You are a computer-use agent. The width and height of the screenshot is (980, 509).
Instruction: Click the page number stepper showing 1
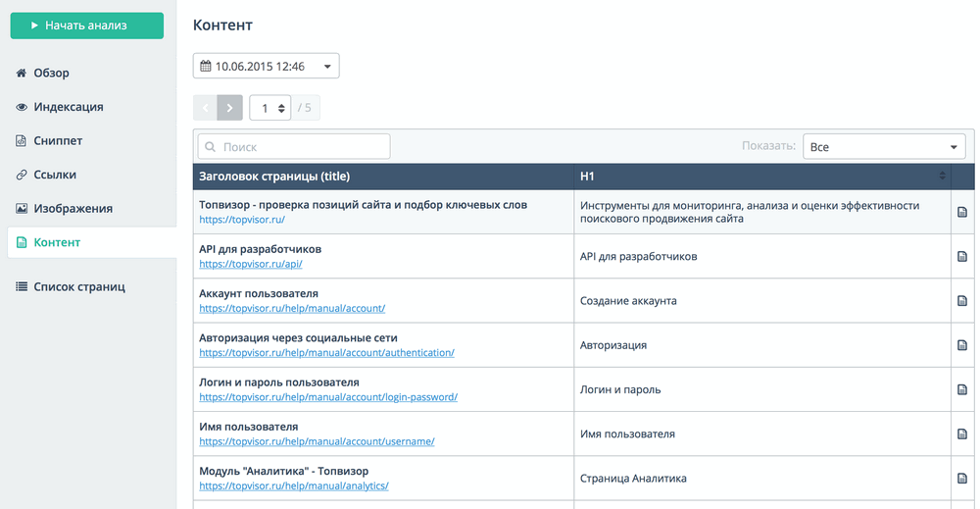[270, 108]
